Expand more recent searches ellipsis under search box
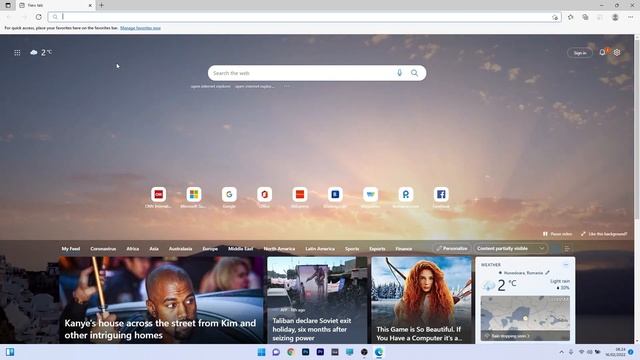640x360 pixels. [287, 86]
